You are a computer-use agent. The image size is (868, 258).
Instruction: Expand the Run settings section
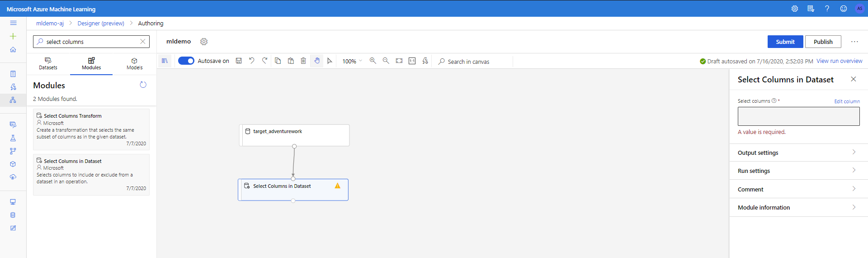click(798, 171)
